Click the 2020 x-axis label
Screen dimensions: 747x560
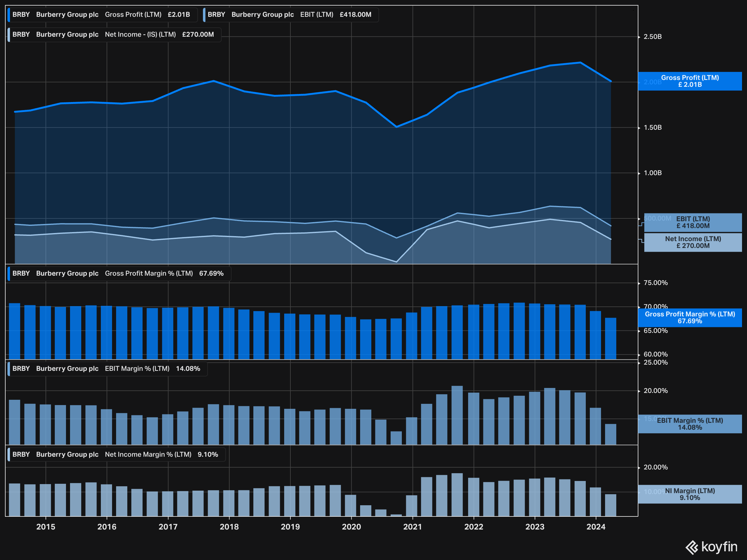point(351,527)
